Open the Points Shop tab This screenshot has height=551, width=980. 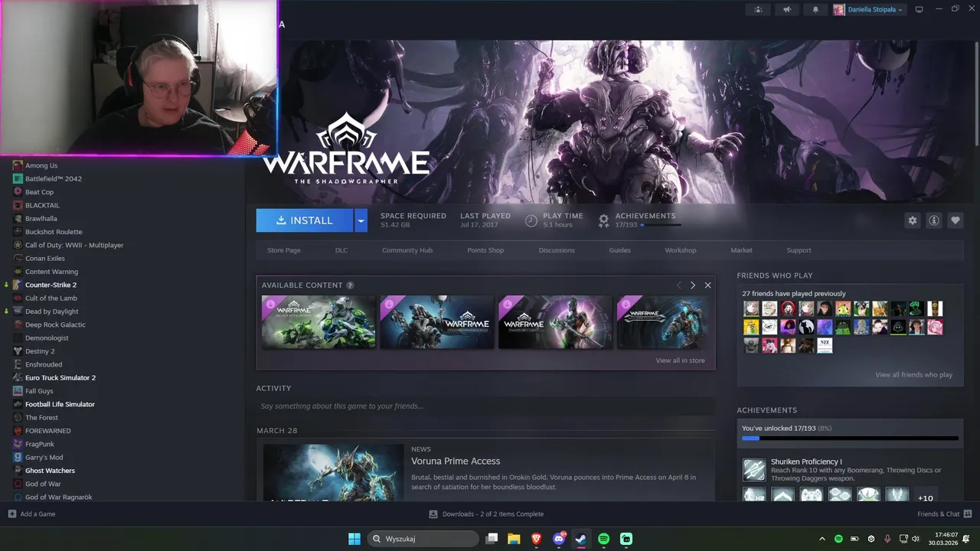pos(485,250)
